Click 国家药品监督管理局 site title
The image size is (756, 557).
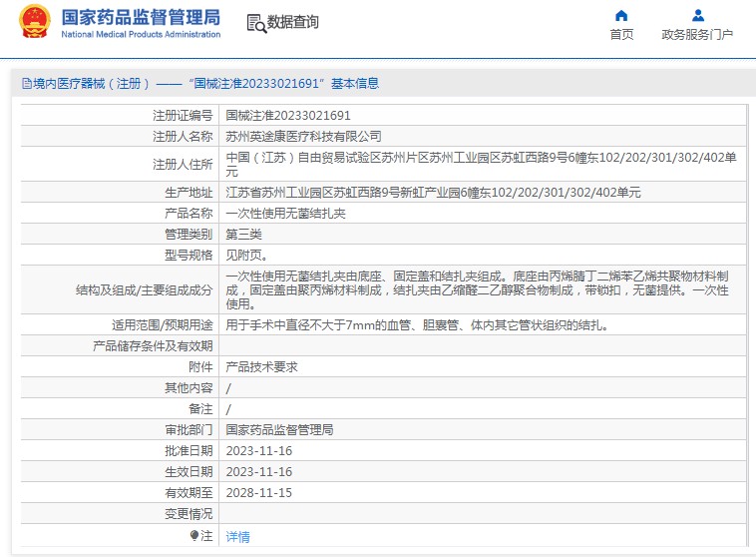coord(141,17)
